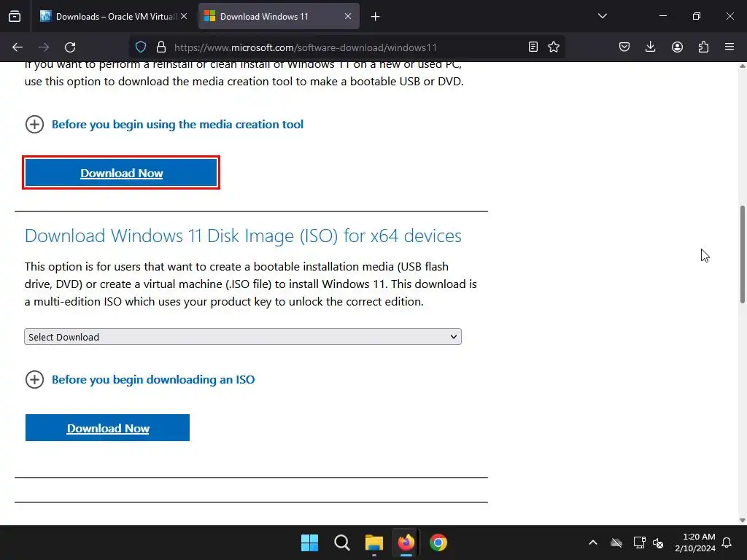Expand Before you begin downloading an ISO
The image size is (747, 560).
tap(34, 379)
